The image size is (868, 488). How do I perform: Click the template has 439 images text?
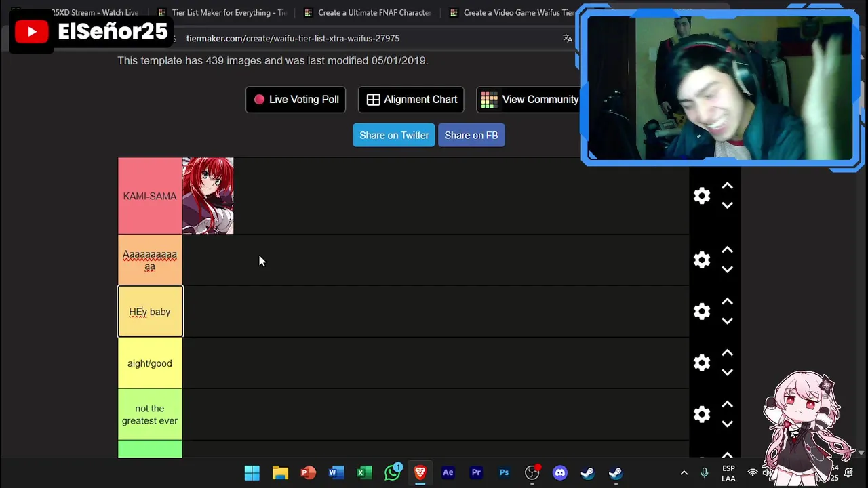pos(273,60)
